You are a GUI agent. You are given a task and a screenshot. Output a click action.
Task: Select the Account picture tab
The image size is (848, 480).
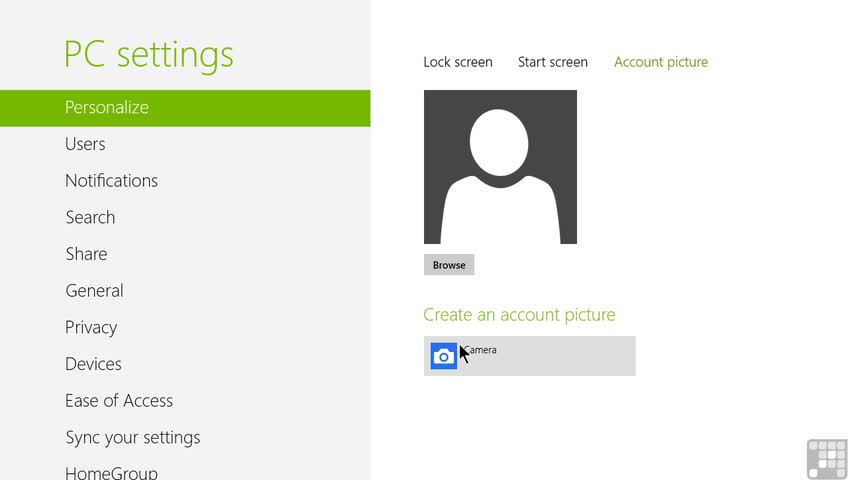(x=661, y=62)
